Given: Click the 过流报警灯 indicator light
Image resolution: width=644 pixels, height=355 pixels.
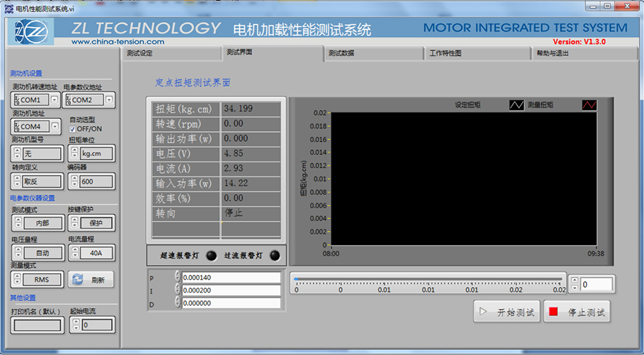Looking at the screenshot, I should [x=274, y=256].
